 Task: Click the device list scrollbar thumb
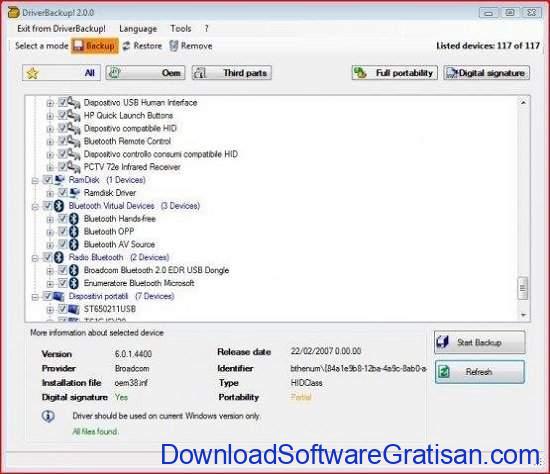[x=523, y=288]
